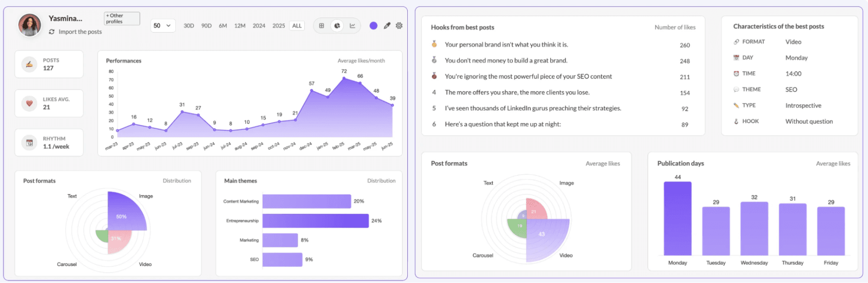Click Import the posts link
868x283 pixels.
click(80, 32)
